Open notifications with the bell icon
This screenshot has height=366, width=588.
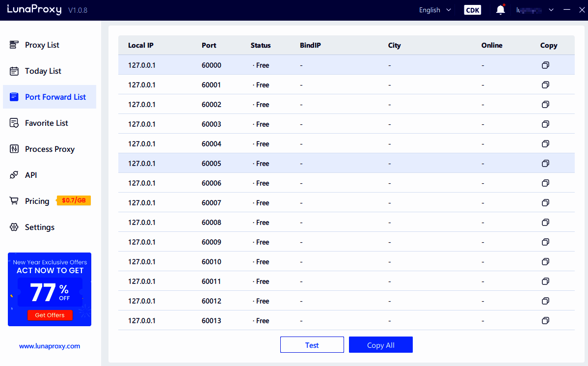500,9
